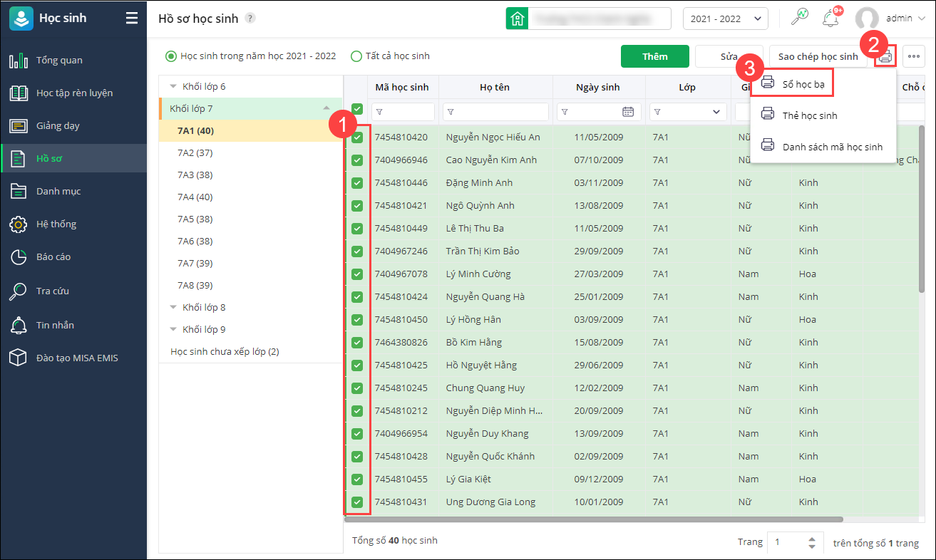
Task: Uncheck the checkbox for Đặng Minh Anh
Action: 357,183
